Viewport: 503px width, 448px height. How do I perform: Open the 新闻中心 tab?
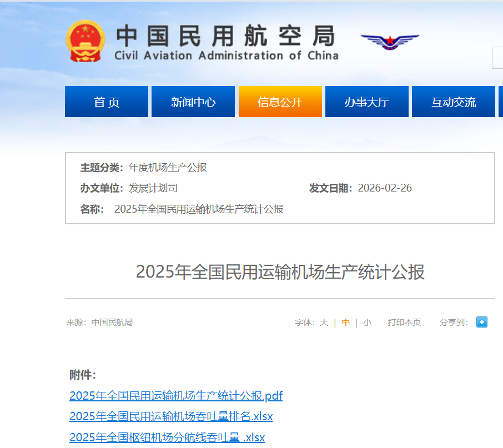pyautogui.click(x=193, y=102)
